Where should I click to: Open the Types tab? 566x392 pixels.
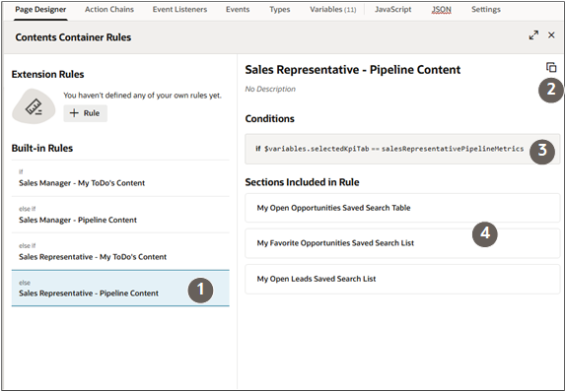pos(280,10)
